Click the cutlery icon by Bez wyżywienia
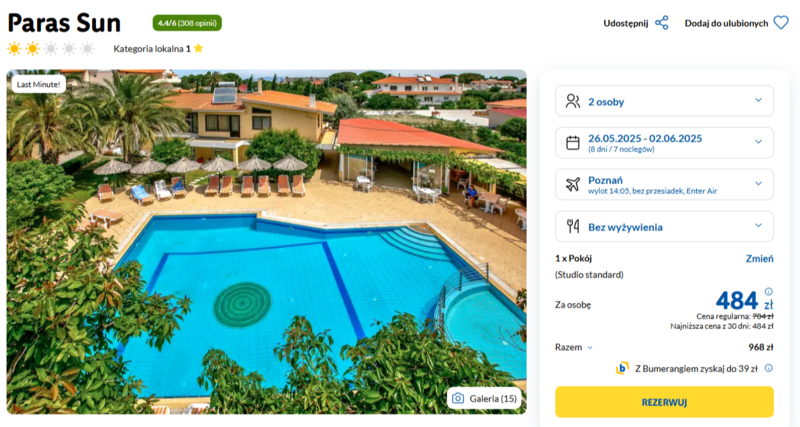This screenshot has width=800, height=427. pos(573,226)
